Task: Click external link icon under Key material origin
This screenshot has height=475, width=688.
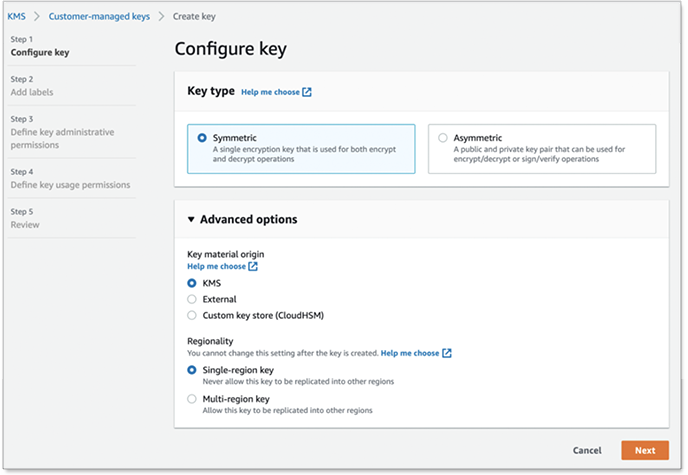Action: (x=253, y=267)
